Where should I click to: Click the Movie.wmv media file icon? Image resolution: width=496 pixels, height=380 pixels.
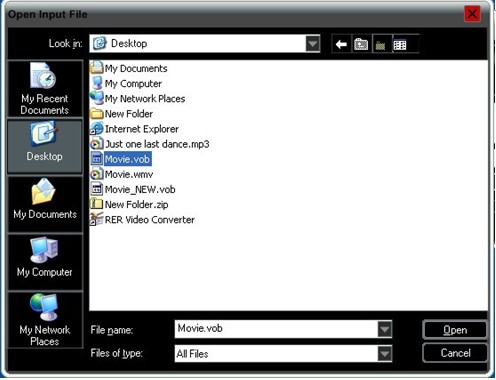point(97,174)
